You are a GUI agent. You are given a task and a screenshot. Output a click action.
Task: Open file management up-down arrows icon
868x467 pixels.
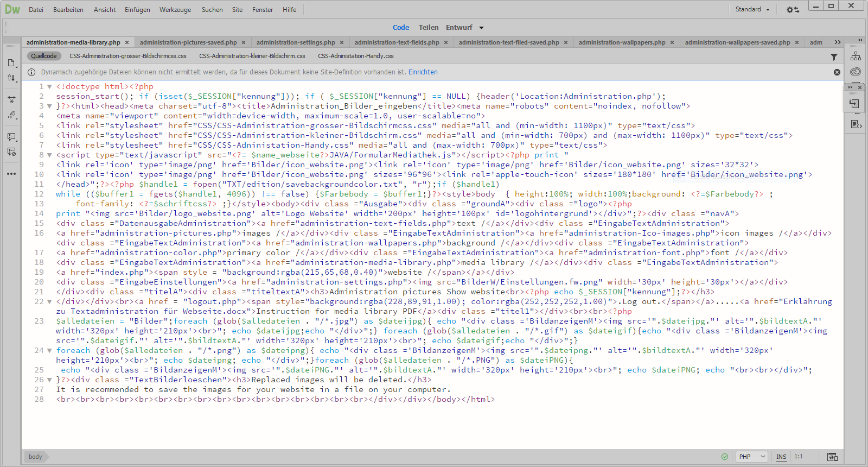click(11, 78)
